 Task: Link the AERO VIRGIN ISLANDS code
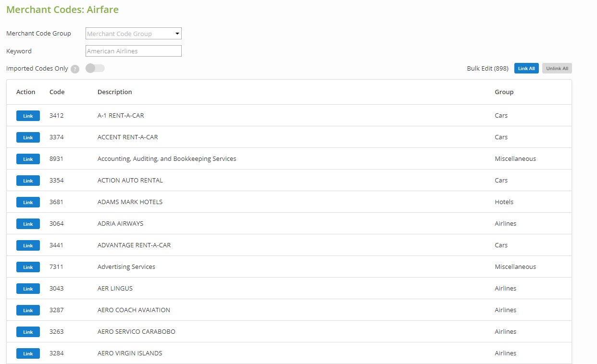coord(28,353)
